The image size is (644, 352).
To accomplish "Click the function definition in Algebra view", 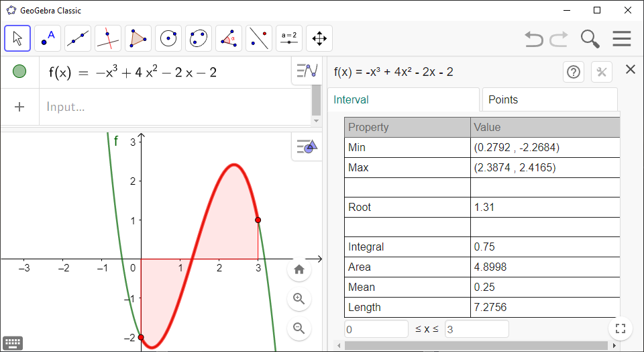I will (x=133, y=73).
